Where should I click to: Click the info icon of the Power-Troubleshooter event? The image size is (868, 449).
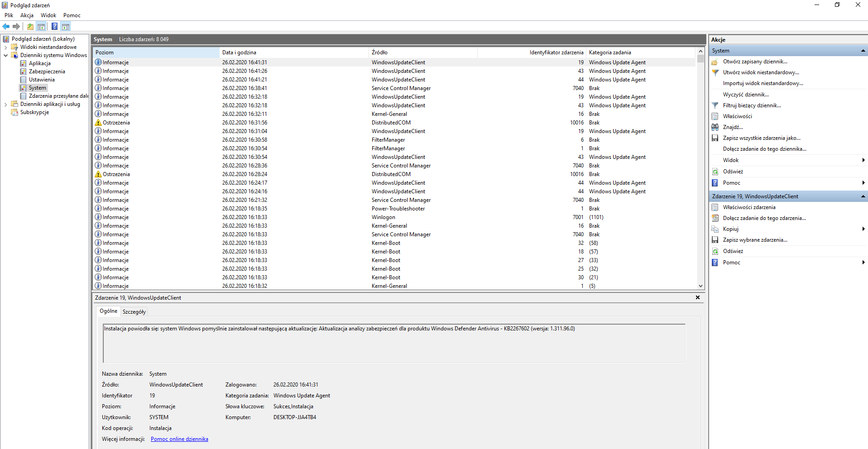98,209
